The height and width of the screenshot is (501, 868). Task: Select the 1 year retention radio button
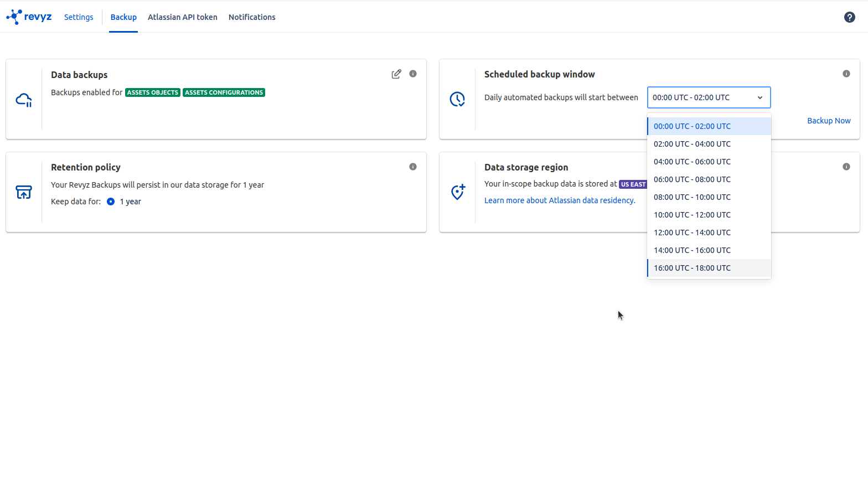(111, 202)
